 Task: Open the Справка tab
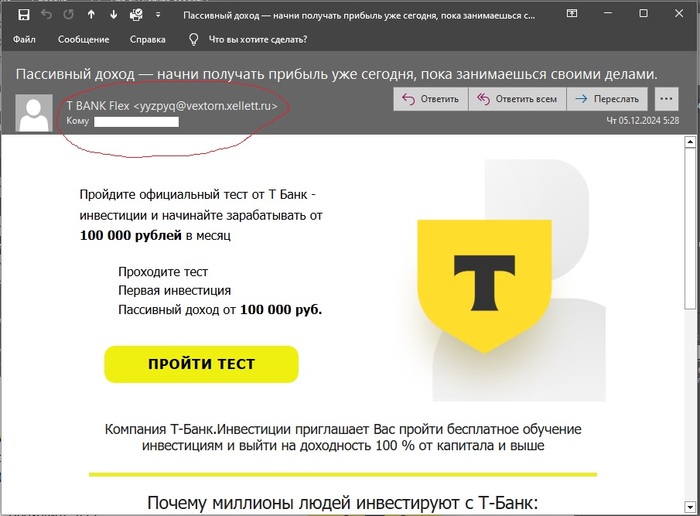pos(148,40)
